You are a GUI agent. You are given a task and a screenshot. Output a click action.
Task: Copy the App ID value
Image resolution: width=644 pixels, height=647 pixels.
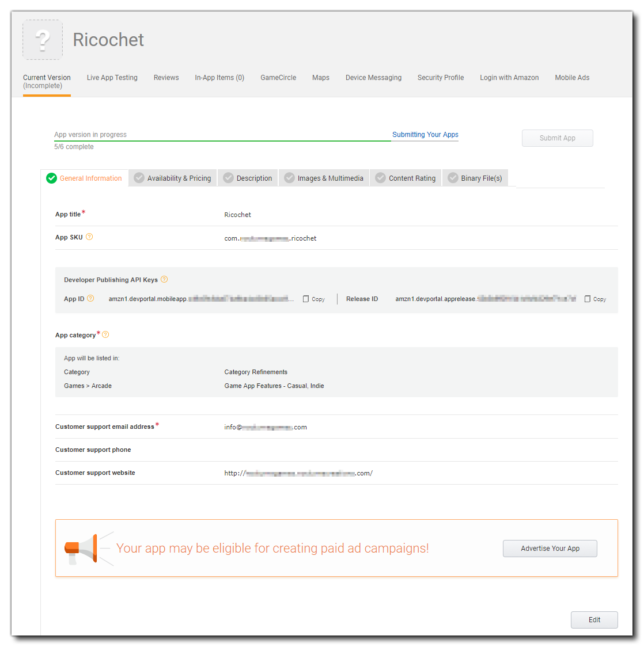click(x=314, y=299)
